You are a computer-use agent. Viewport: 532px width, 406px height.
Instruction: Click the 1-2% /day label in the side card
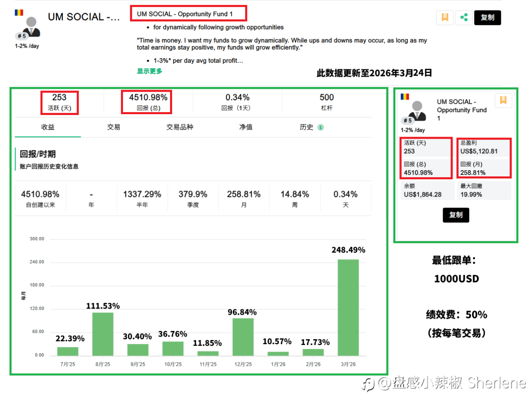point(413,130)
